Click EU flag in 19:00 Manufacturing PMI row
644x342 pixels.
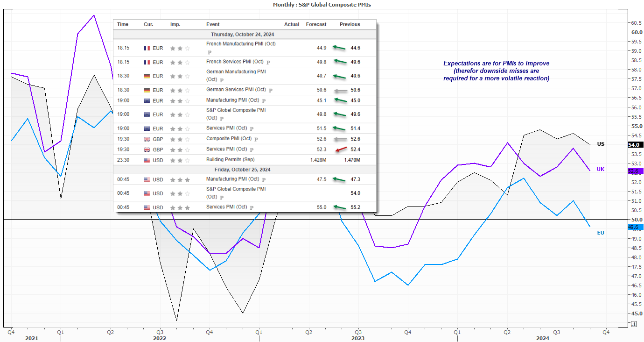click(147, 100)
